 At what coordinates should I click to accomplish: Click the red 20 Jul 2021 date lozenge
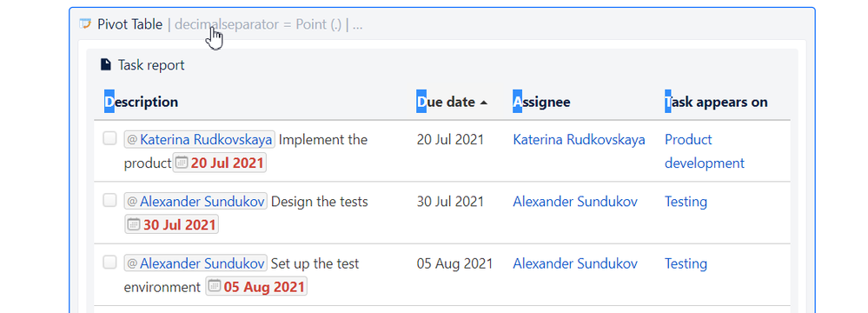pos(220,163)
